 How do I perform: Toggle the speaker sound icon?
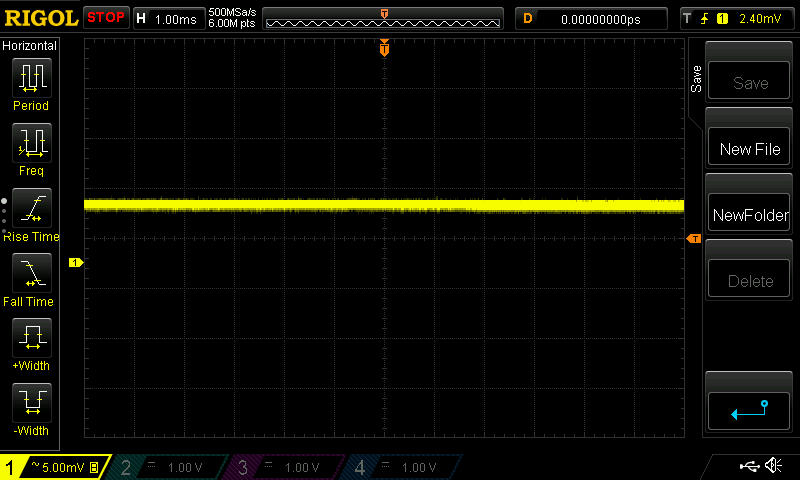[x=773, y=465]
